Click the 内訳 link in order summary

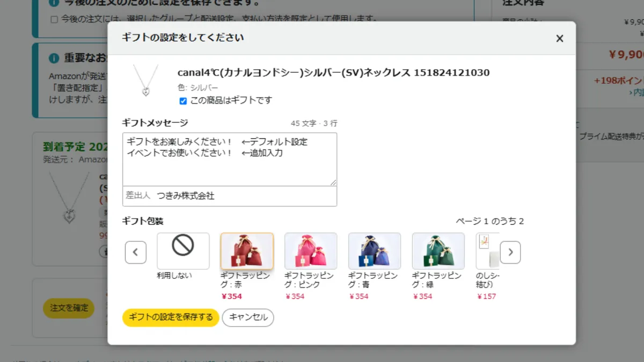(x=637, y=92)
